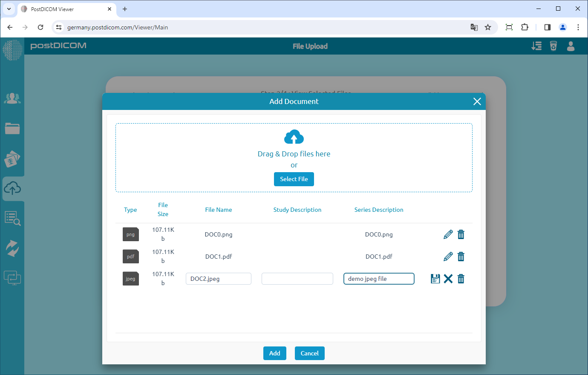Click the upload queue list icon in top bar
Screen dimensions: 588x375
pyautogui.click(x=536, y=46)
